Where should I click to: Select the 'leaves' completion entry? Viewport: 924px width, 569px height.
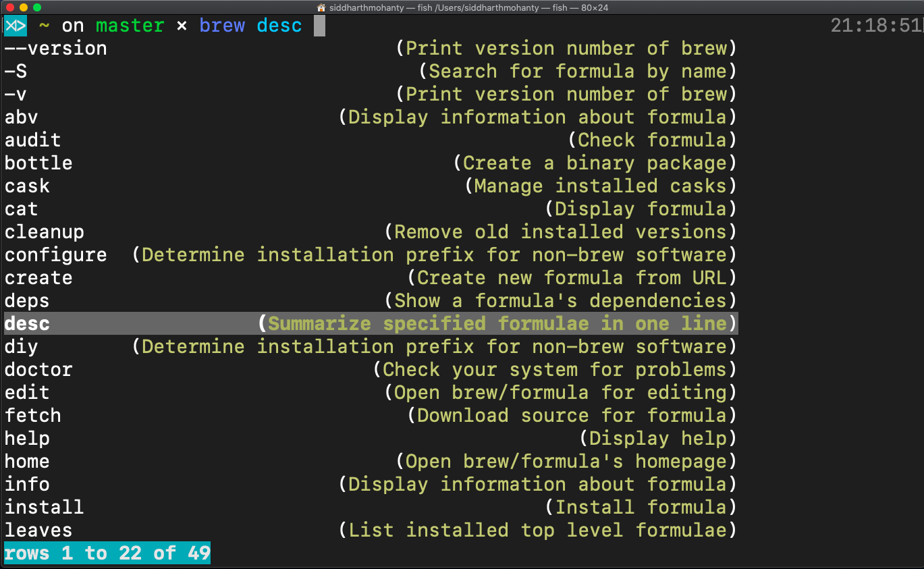tap(38, 530)
